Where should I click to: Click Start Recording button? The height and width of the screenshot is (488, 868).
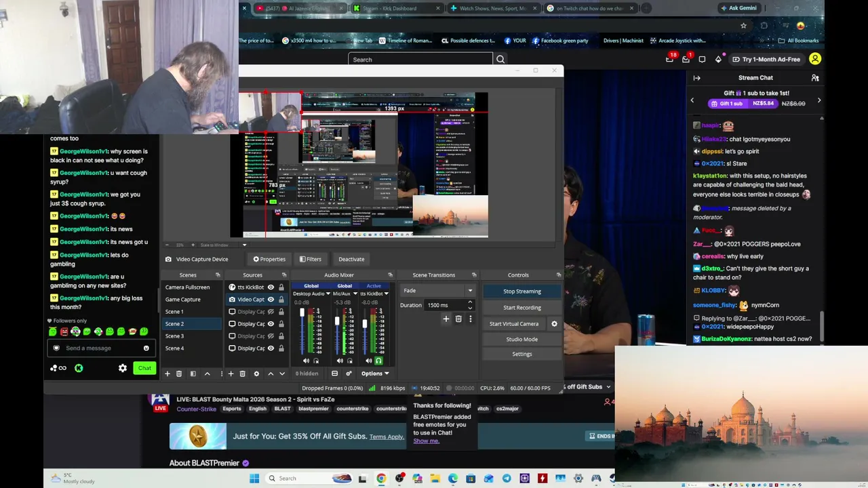coord(522,308)
